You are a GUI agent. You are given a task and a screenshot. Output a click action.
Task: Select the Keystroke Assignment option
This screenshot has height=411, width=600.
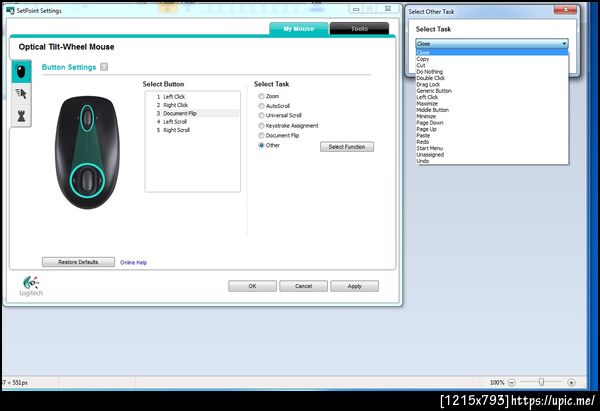point(289,126)
